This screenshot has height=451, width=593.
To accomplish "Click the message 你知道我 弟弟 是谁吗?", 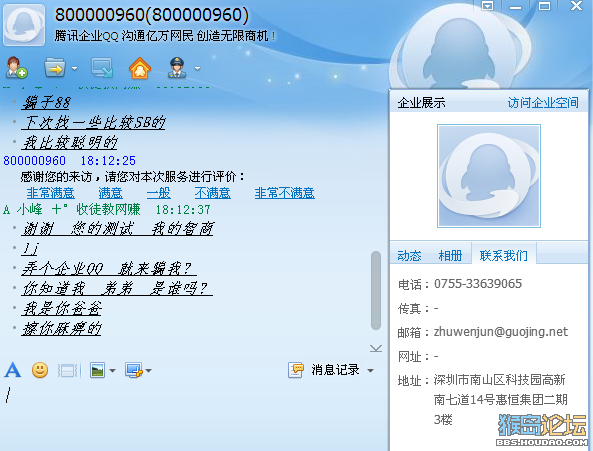I will 117,289.
